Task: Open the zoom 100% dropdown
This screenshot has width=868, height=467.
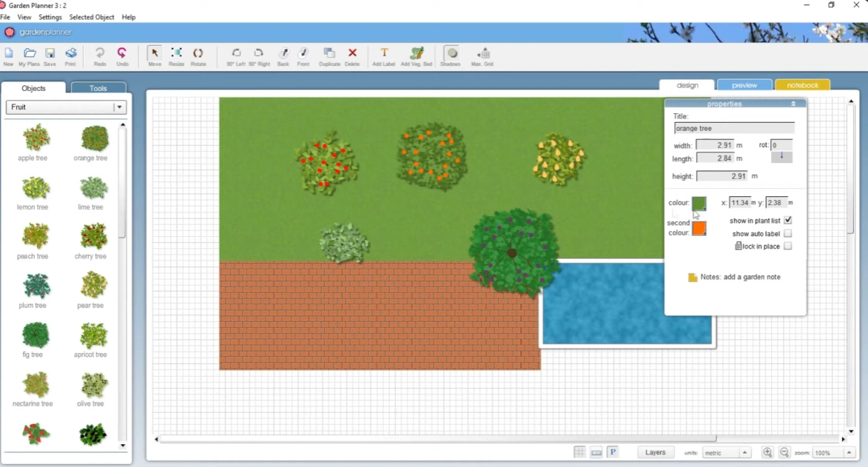Action: (850, 453)
